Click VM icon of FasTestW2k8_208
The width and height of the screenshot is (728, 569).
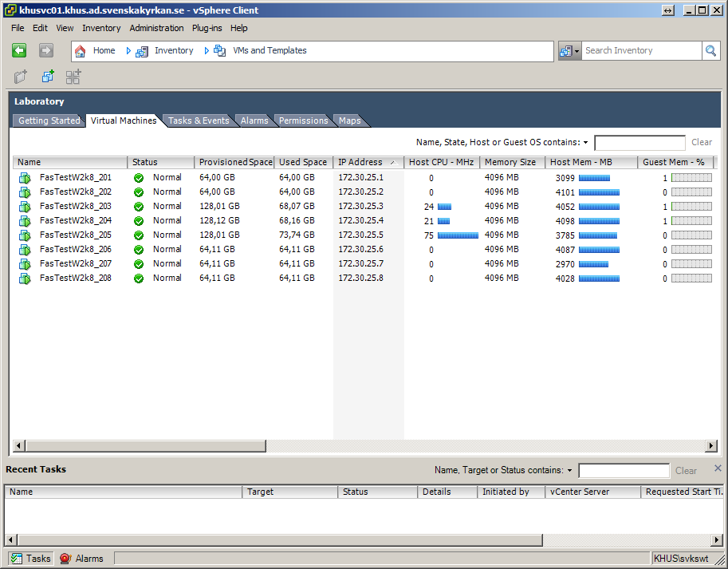click(x=25, y=279)
